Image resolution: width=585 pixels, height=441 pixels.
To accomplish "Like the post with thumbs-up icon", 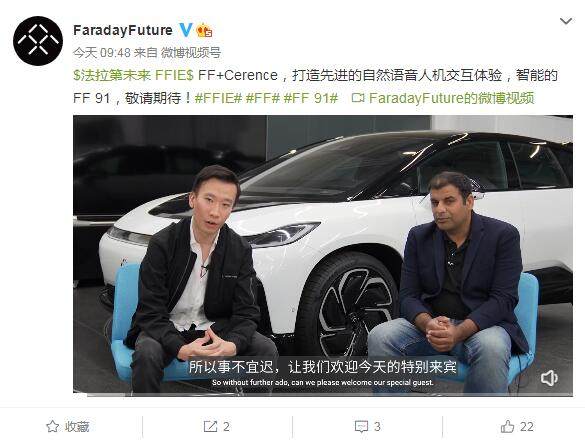I will (x=507, y=426).
